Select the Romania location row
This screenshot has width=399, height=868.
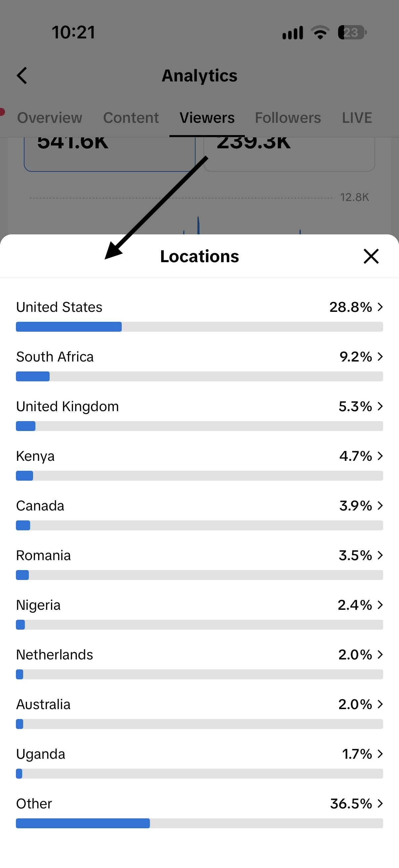(199, 563)
